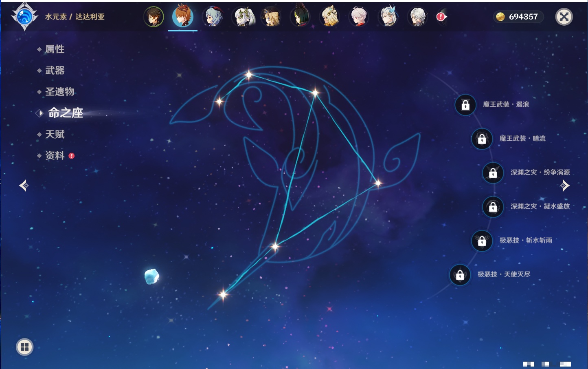Choose Navia's avatar with the black hat

click(x=271, y=17)
